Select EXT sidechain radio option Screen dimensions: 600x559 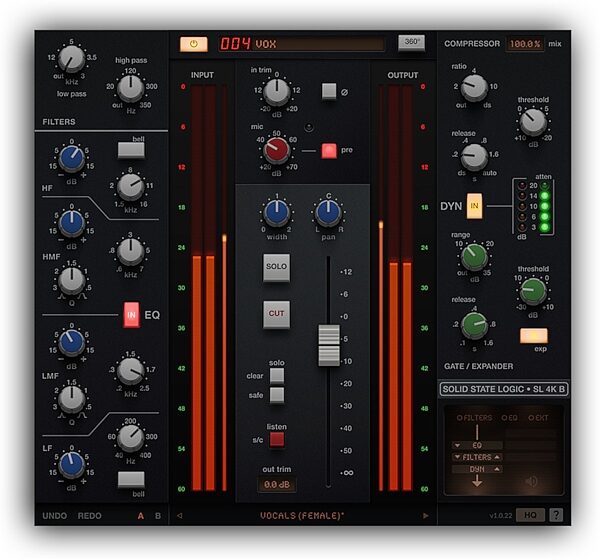(538, 418)
